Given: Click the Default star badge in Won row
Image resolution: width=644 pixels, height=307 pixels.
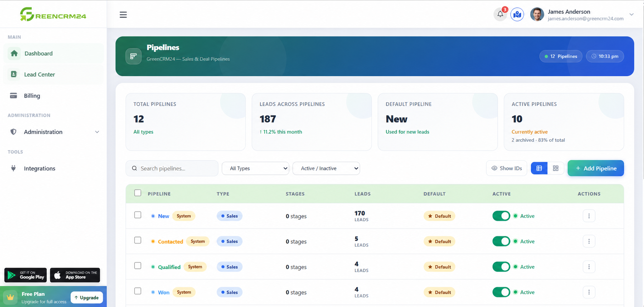Looking at the screenshot, I should point(439,292).
